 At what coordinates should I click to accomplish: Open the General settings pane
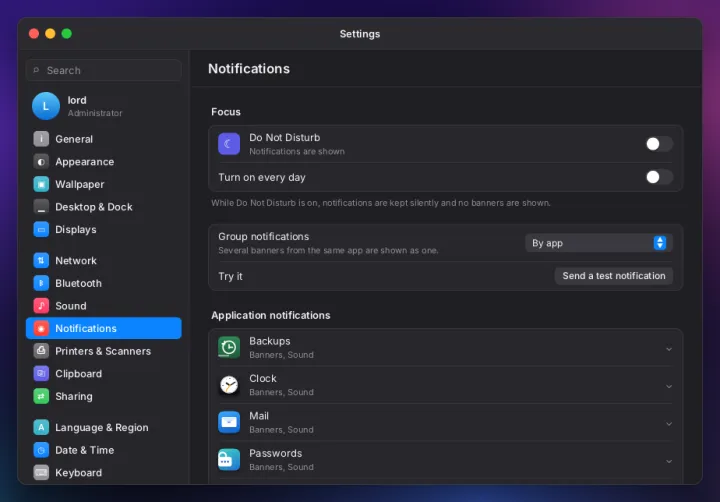click(104, 139)
